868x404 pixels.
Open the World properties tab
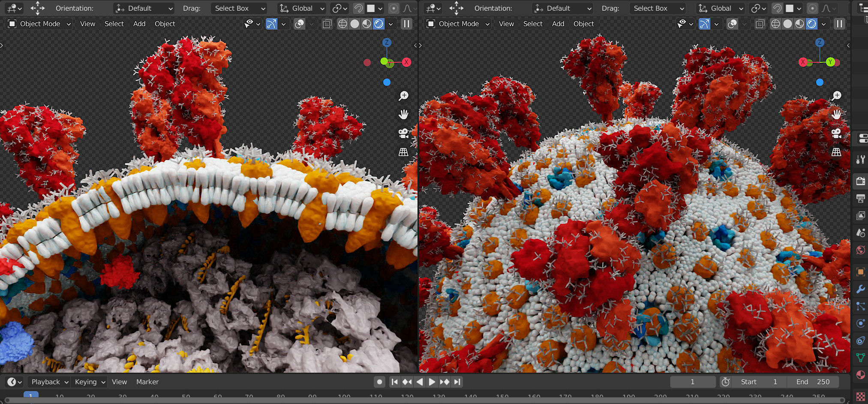point(860,250)
